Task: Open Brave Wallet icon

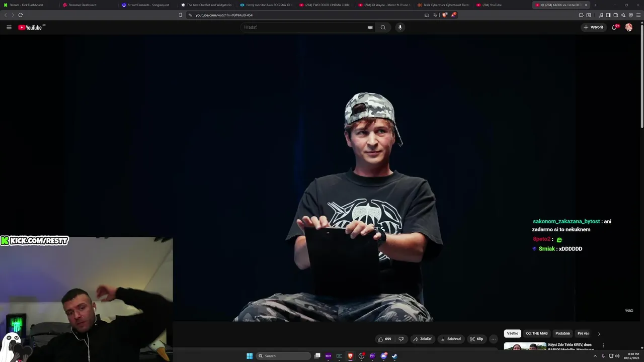Action: click(x=616, y=15)
